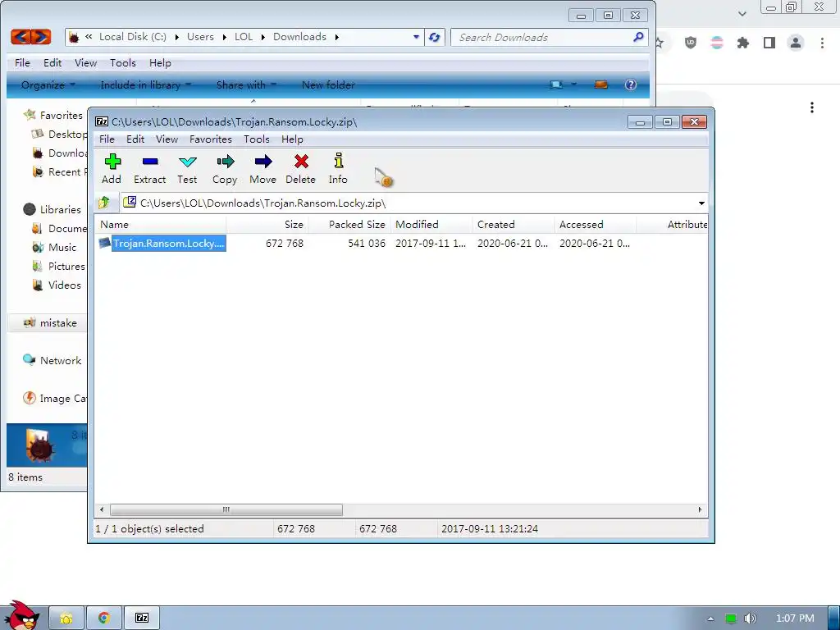
Task: Open Organize dropdown in Explorer
Action: 48,84
